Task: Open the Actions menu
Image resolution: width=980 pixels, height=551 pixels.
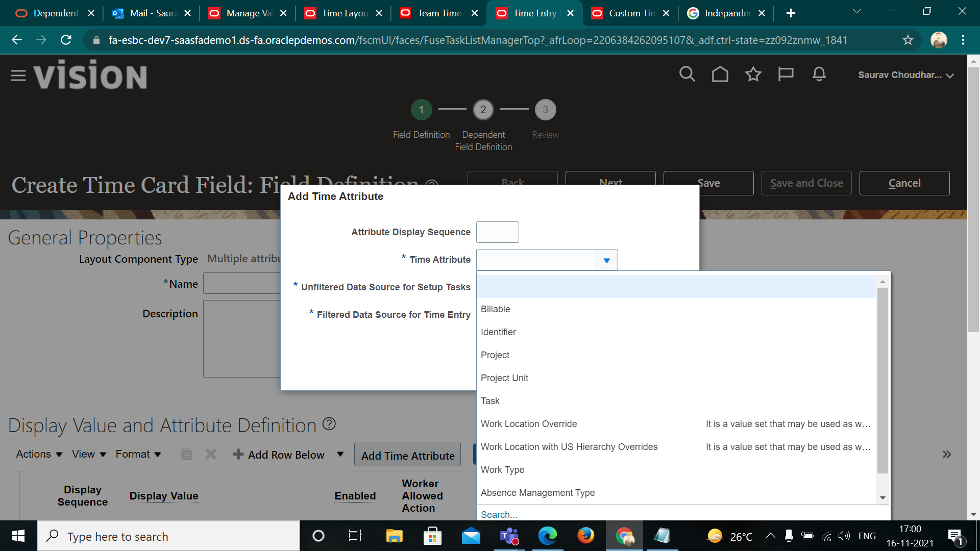Action: click(39, 454)
